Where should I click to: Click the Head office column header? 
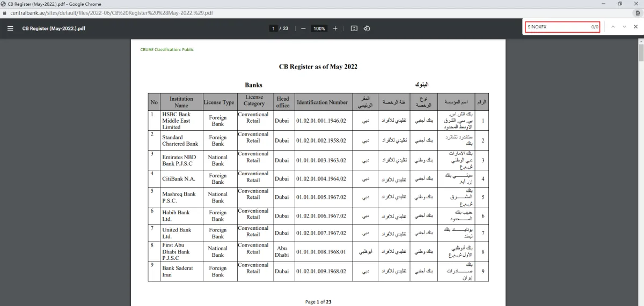click(283, 102)
